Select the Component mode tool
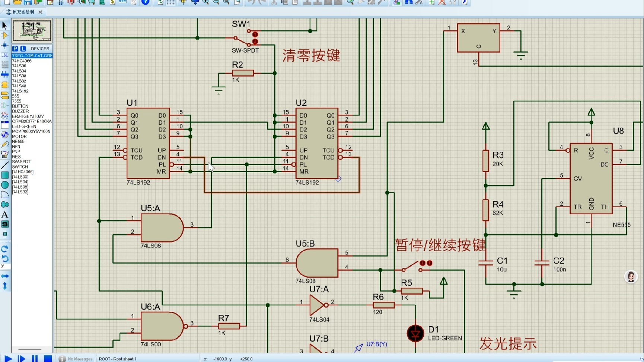This screenshot has height=362, width=644. tap(5, 35)
